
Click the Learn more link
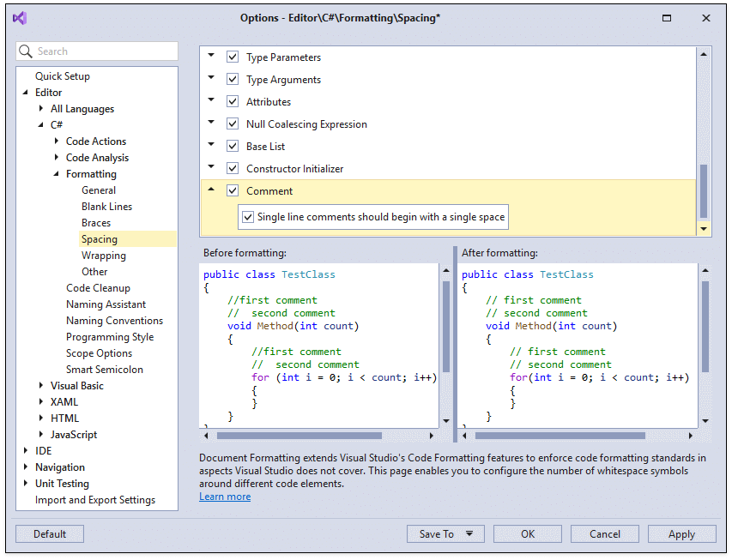point(225,496)
